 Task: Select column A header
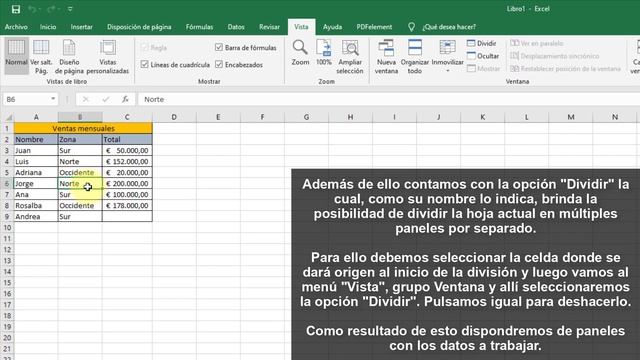click(x=36, y=117)
